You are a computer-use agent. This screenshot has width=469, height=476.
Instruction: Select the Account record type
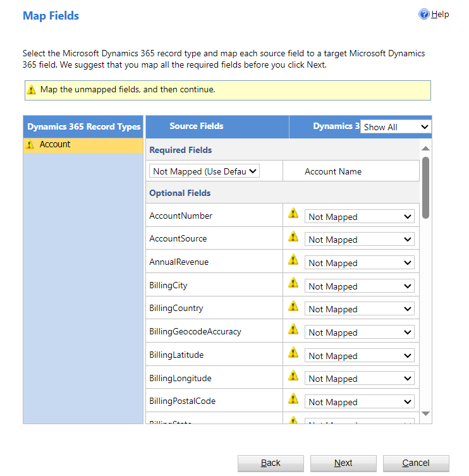[x=83, y=145]
